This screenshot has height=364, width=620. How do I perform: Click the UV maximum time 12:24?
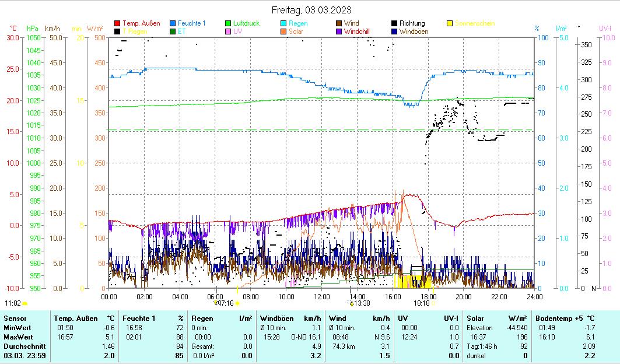point(409,337)
